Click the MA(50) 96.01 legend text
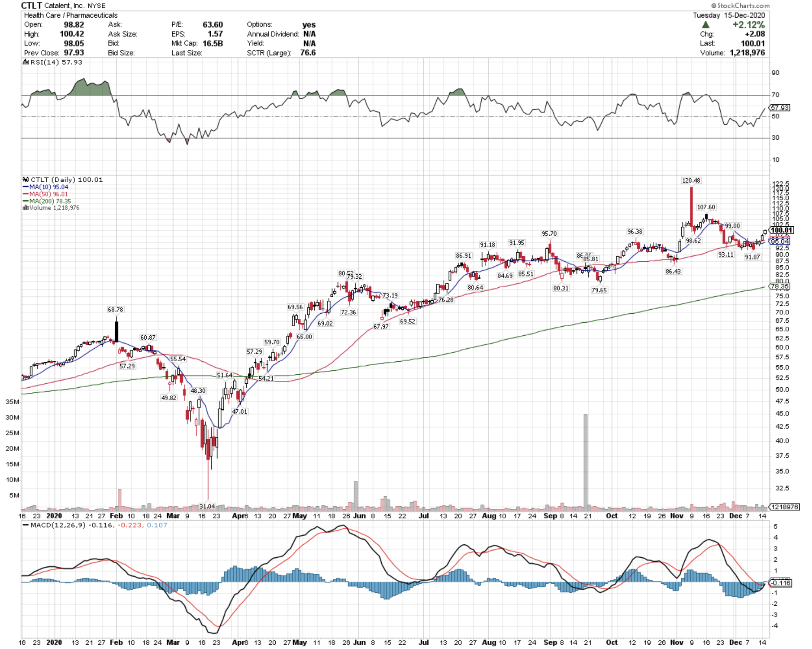Screen dimensions: 812x649 click(x=49, y=194)
